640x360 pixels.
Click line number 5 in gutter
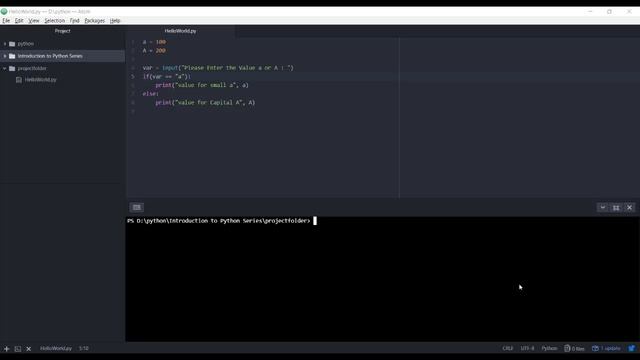point(133,76)
